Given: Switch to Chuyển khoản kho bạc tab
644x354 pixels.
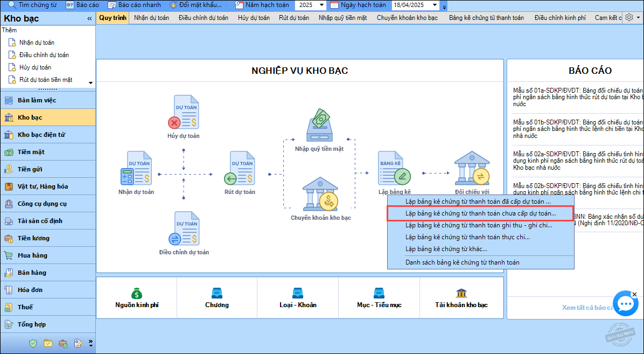Looking at the screenshot, I should [x=408, y=18].
